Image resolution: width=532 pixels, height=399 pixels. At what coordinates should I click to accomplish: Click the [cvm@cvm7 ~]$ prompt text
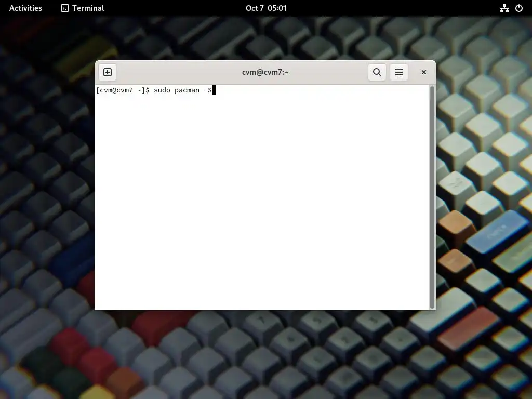tap(123, 90)
